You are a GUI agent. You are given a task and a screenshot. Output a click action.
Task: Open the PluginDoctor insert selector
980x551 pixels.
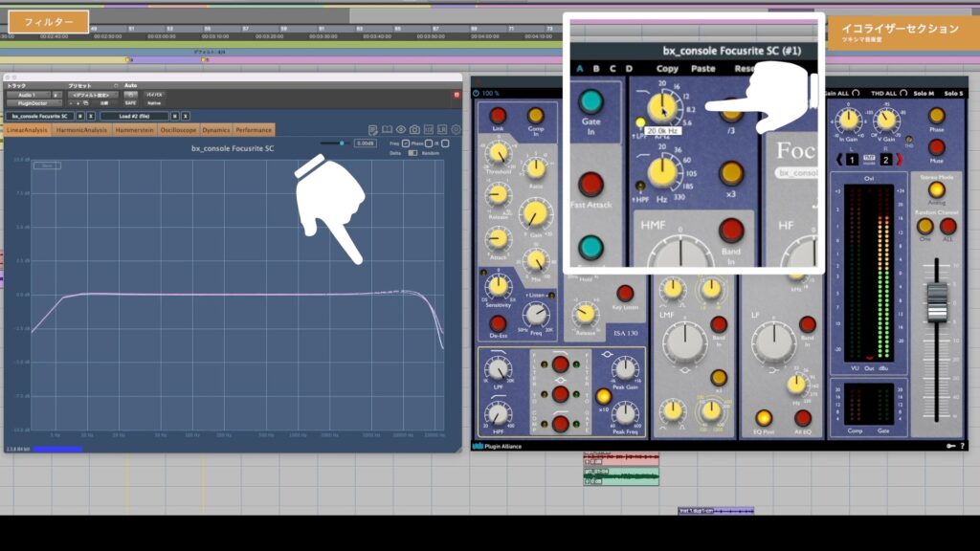click(x=33, y=103)
